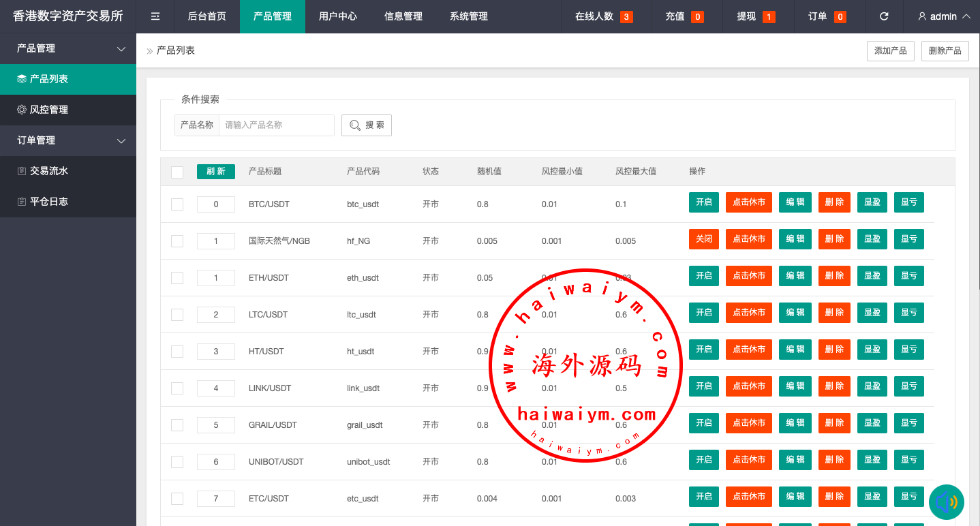
Task: Check the BTC/USDT row checkbox
Action: 177,204
